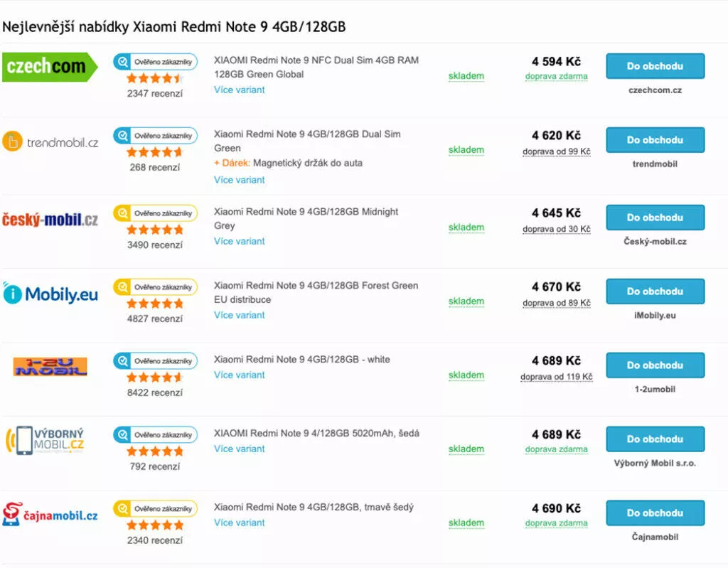Click the Výborný Mobil.cz logo
This screenshot has width=728, height=568.
[x=45, y=440]
